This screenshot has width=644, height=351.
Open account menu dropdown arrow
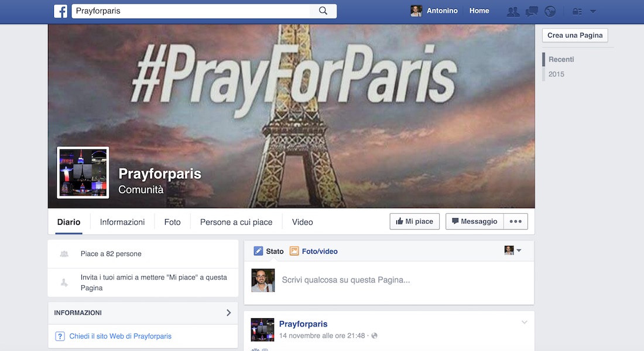point(593,11)
